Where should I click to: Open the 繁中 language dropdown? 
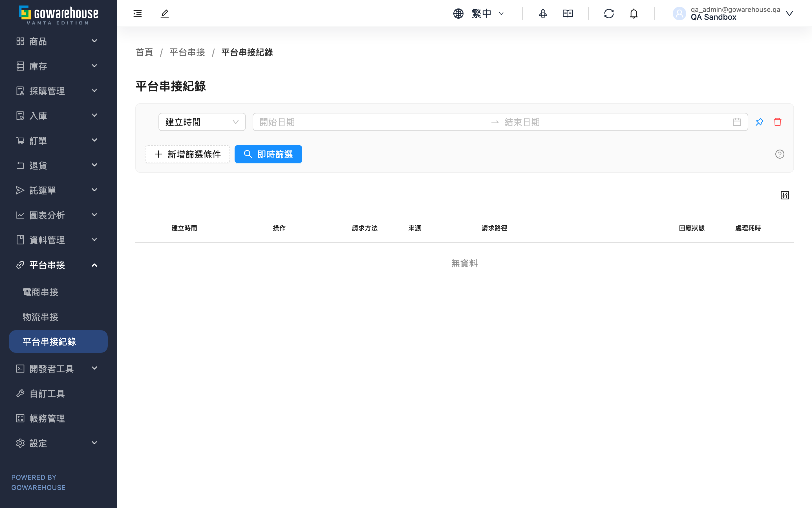tap(488, 14)
